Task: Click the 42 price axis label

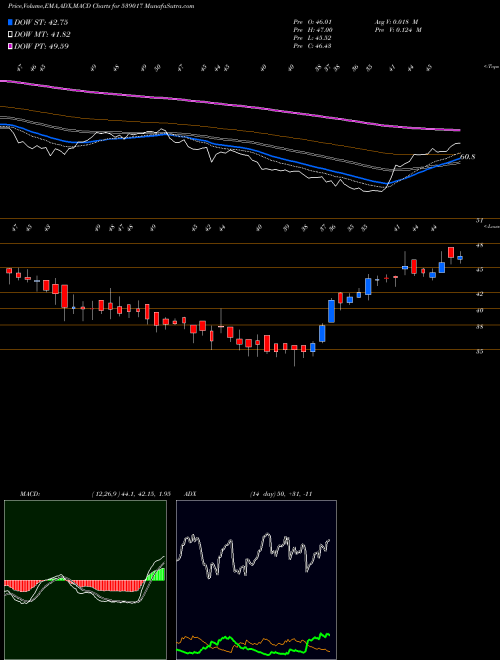Action: click(479, 294)
